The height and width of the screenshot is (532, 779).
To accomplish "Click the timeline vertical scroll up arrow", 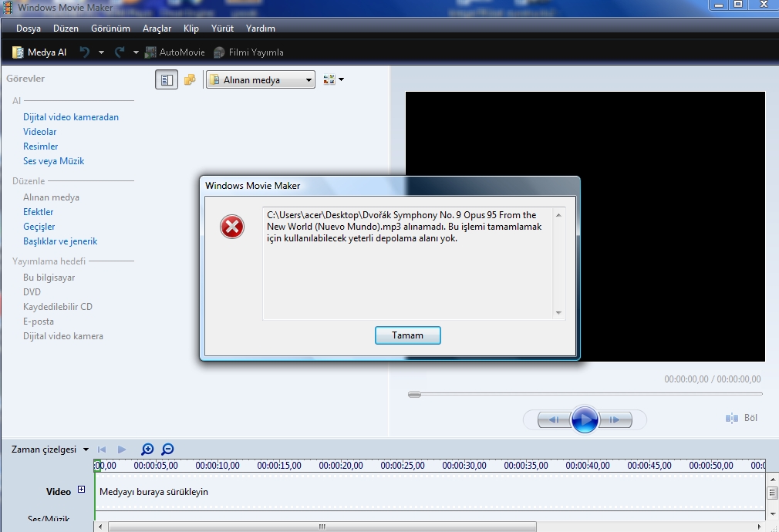I will click(773, 480).
